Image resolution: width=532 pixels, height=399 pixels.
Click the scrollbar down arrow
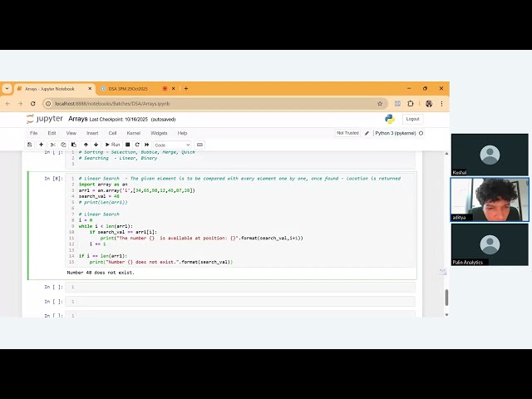coord(446,314)
